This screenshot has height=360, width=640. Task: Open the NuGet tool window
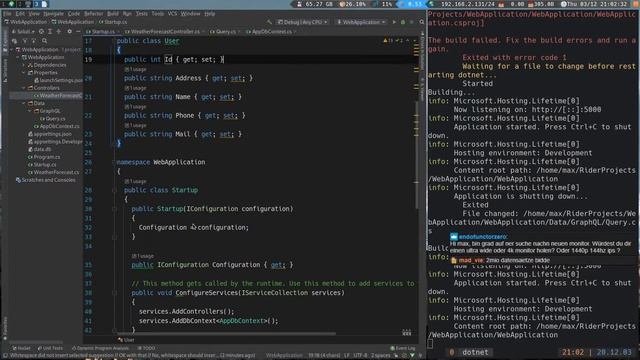point(21,349)
